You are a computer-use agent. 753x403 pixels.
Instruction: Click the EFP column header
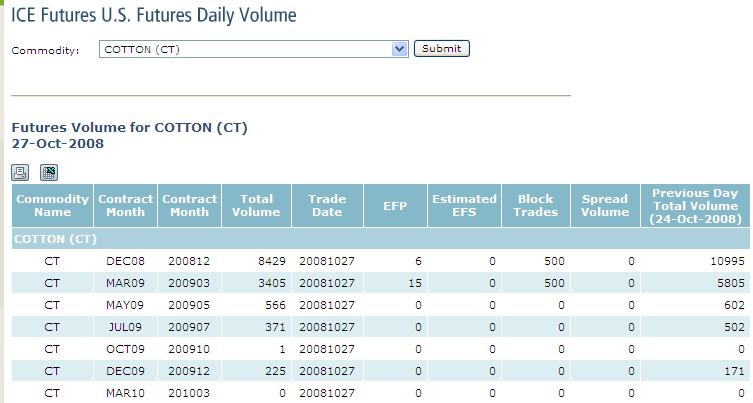tap(395, 206)
